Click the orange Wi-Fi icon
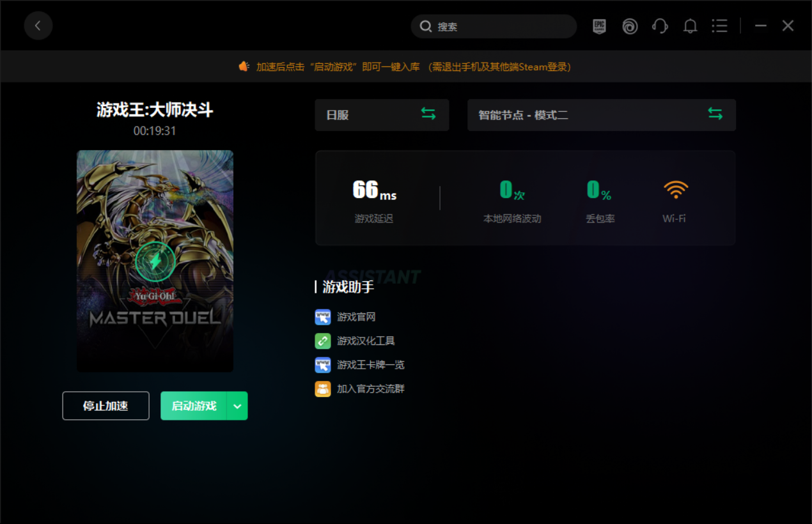Screen dimensions: 812x524 [676, 190]
